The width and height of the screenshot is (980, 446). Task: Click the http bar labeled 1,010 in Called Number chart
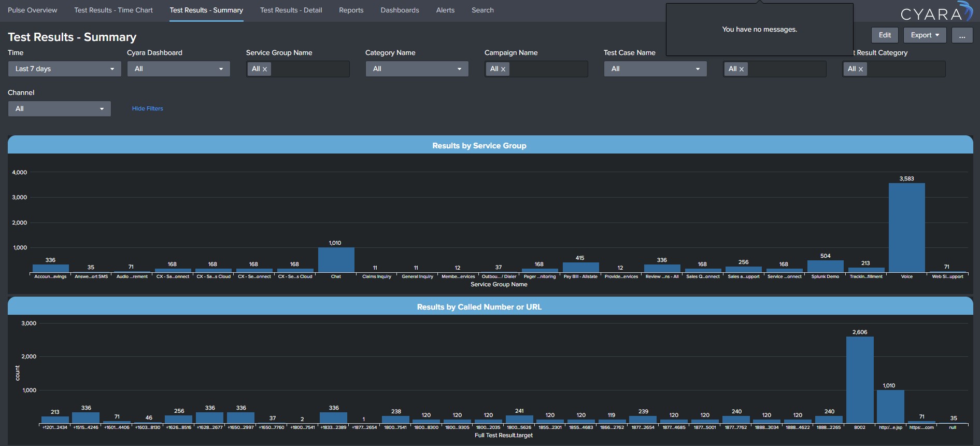[x=890, y=407]
